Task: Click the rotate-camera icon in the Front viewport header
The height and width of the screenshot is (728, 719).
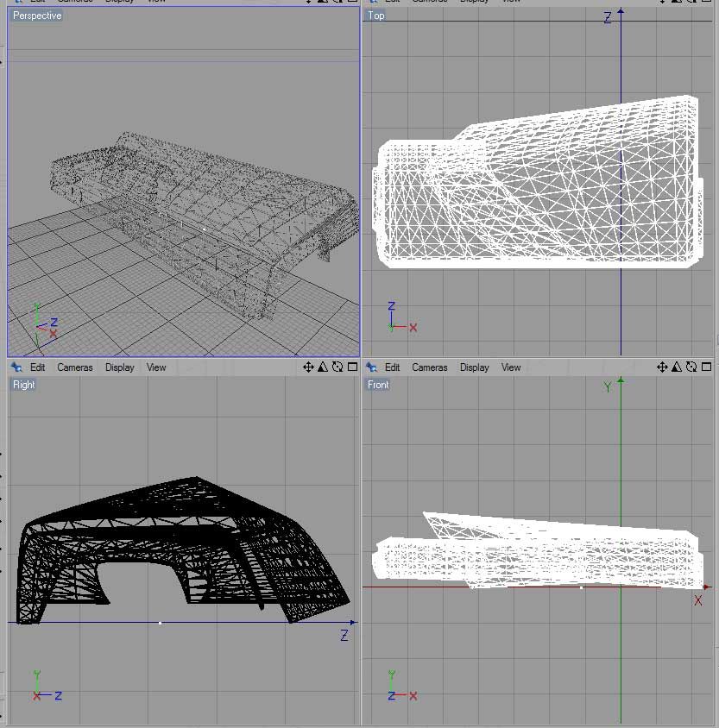Action: point(691,367)
